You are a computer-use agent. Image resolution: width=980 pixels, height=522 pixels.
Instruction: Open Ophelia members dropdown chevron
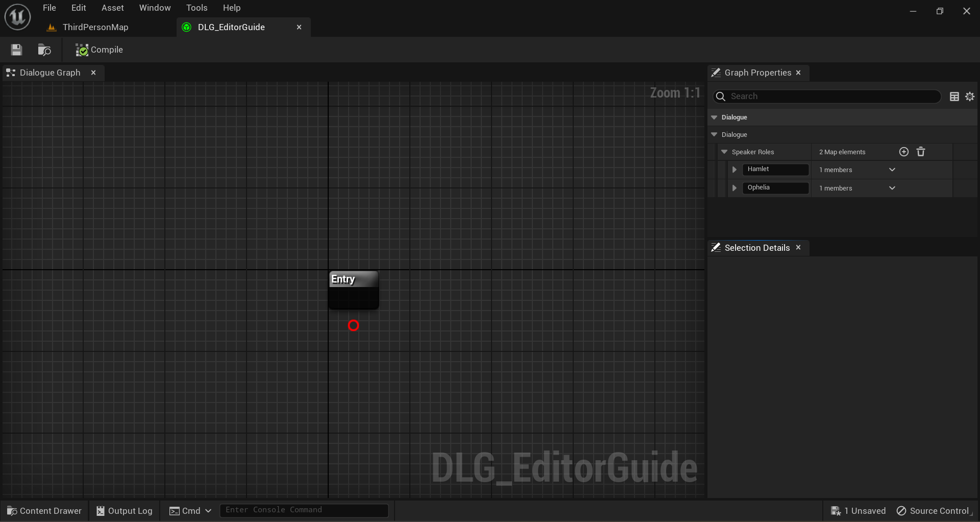pos(892,188)
